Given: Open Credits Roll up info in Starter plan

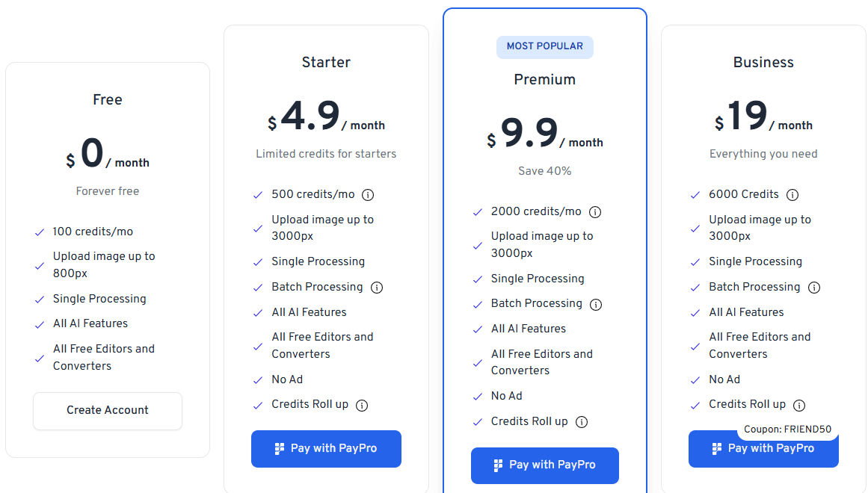Looking at the screenshot, I should (x=362, y=405).
